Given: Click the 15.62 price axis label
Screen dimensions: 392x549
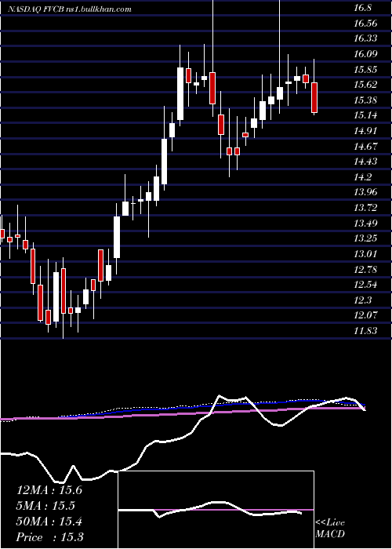Looking at the screenshot, I should (x=365, y=85).
